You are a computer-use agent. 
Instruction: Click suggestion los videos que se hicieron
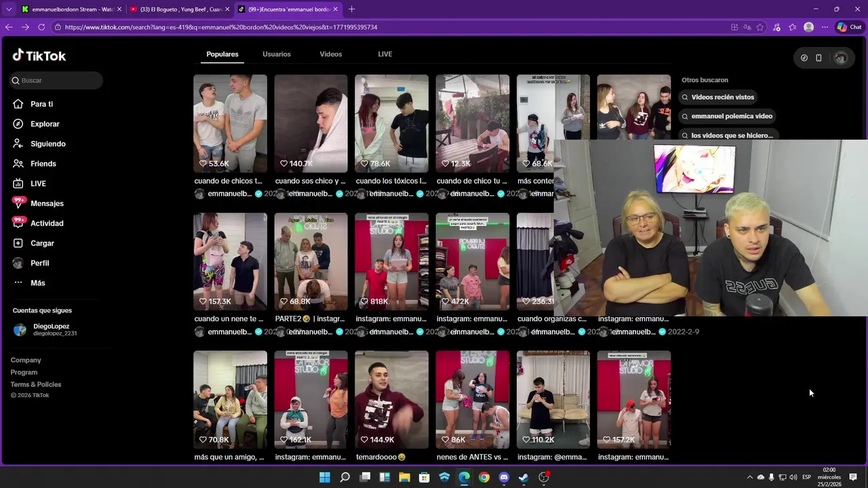tap(728, 135)
